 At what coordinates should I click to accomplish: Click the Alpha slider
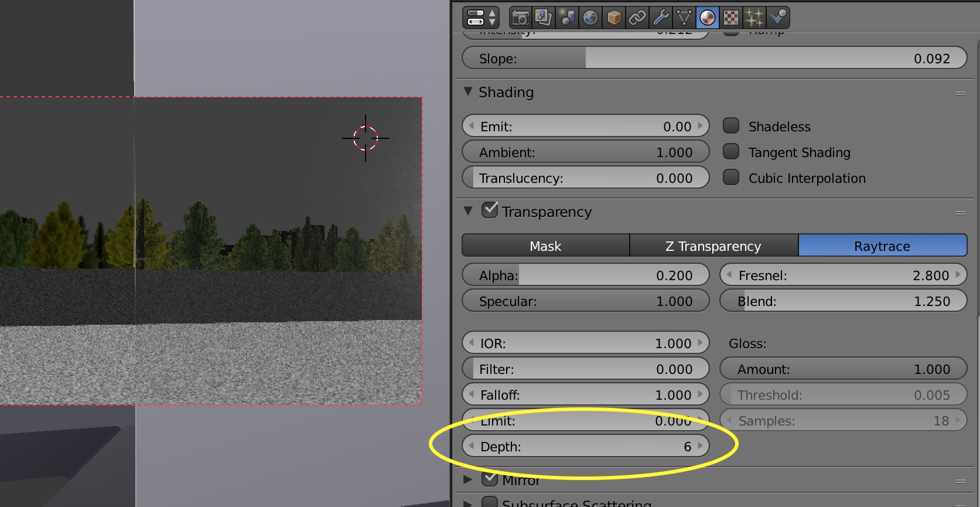pyautogui.click(x=585, y=275)
